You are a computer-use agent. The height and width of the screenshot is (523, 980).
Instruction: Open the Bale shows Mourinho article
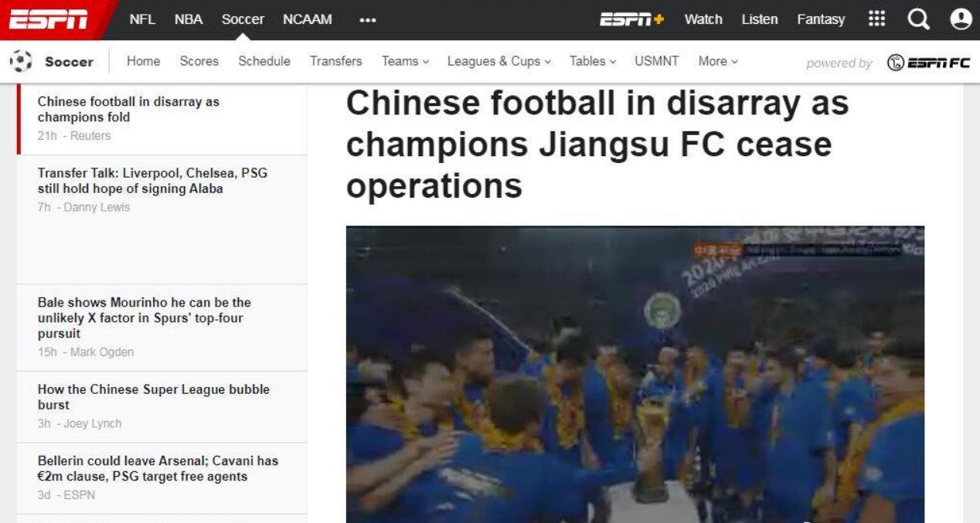click(145, 318)
